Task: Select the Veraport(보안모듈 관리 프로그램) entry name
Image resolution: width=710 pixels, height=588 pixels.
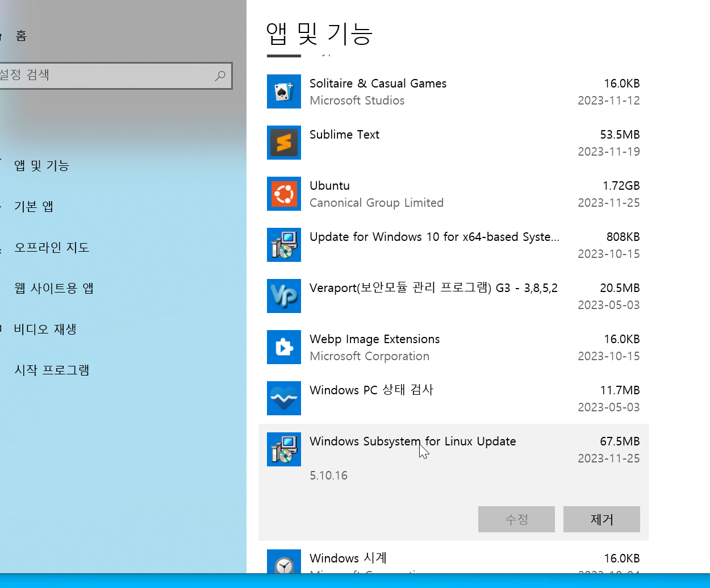Action: tap(433, 288)
